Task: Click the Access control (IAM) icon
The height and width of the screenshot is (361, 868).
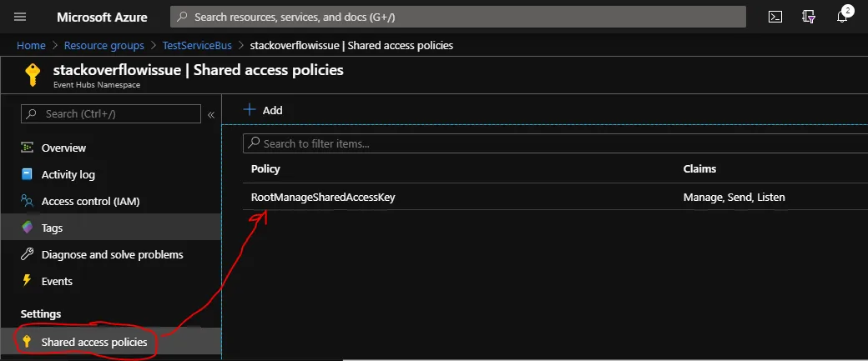Action: [x=27, y=201]
